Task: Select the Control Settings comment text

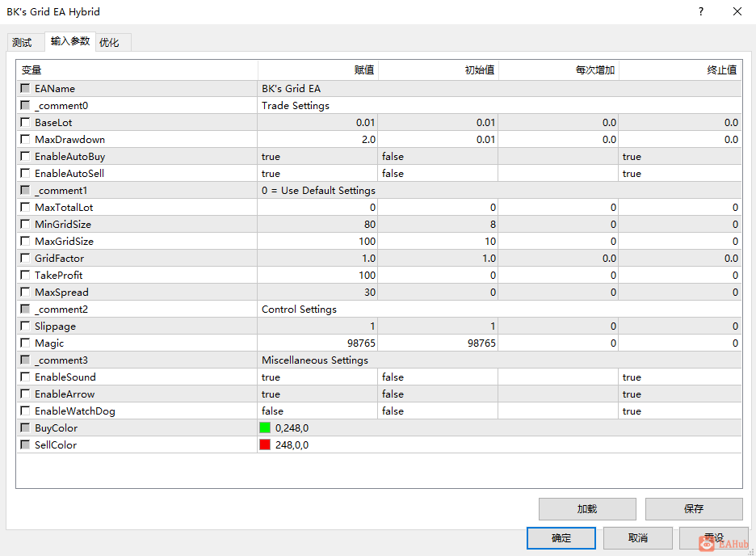Action: pos(299,309)
